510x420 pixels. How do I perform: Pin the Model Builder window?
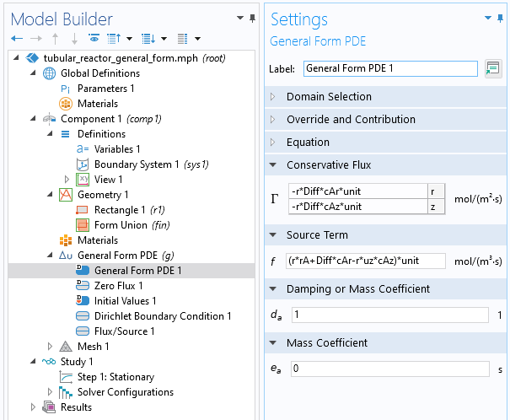(x=252, y=18)
